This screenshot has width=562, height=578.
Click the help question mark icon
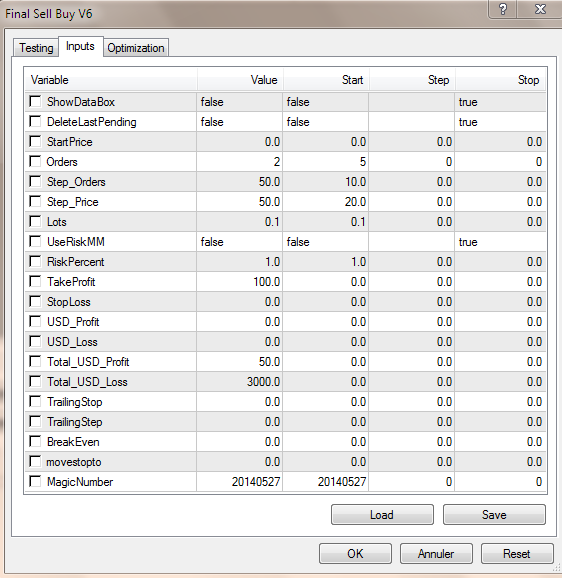[x=503, y=9]
